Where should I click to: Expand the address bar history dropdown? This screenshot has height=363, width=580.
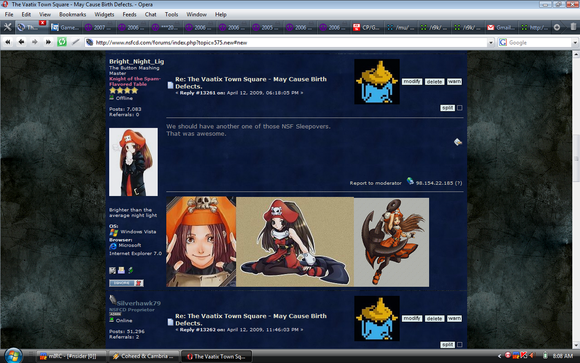490,43
